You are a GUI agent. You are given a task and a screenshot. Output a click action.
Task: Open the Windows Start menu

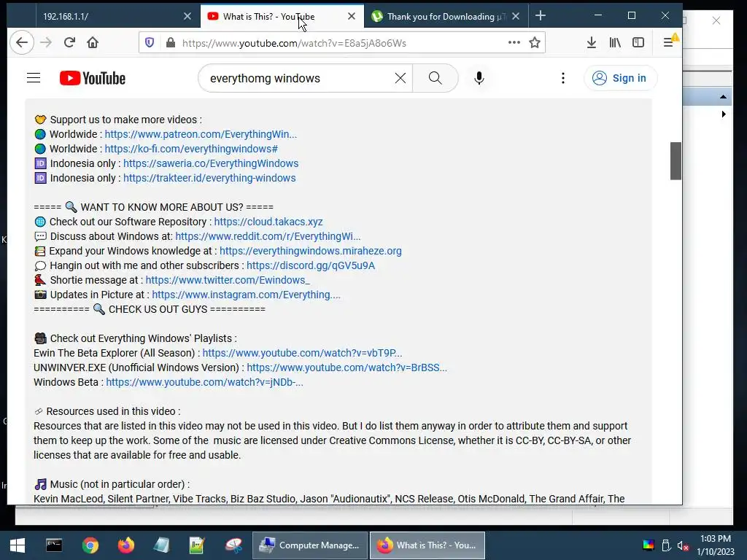click(18, 545)
